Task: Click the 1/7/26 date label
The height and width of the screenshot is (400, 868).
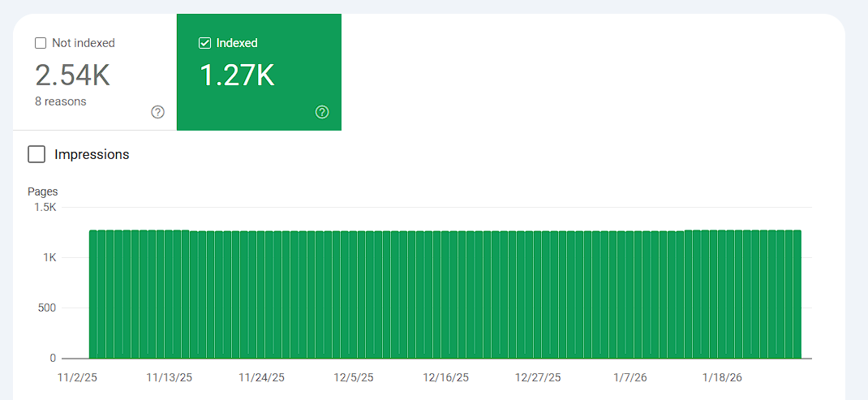Action: tap(630, 377)
